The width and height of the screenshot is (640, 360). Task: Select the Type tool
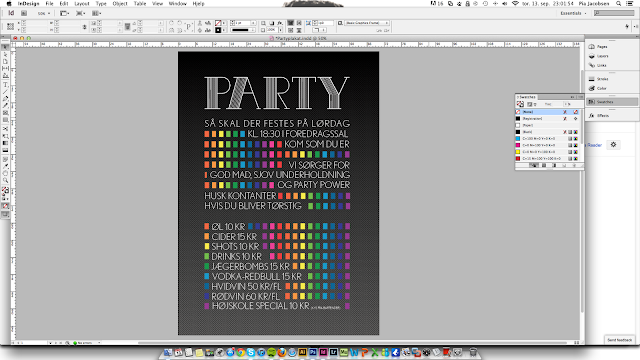pyautogui.click(x=5, y=85)
